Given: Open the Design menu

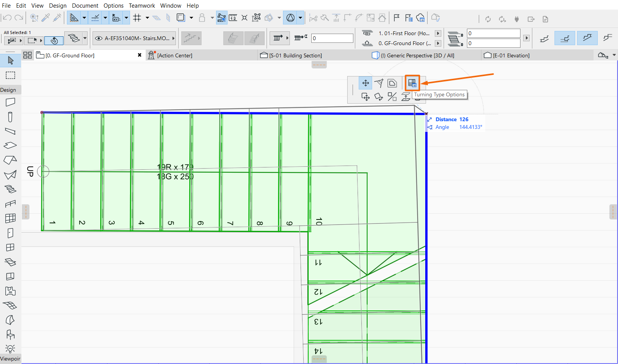Looking at the screenshot, I should click(x=58, y=6).
